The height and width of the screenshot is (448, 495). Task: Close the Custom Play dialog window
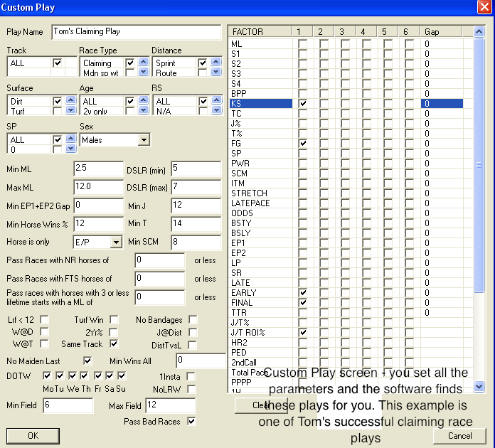(485, 7)
